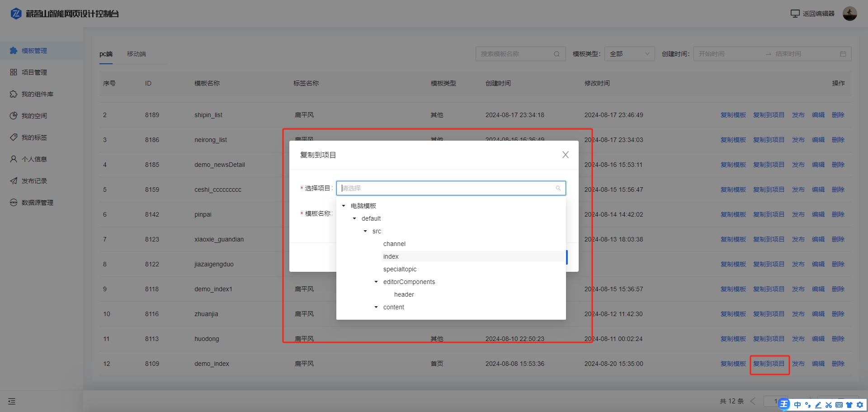Open 数据源管理 in the sidebar
The width and height of the screenshot is (868, 412).
point(37,203)
